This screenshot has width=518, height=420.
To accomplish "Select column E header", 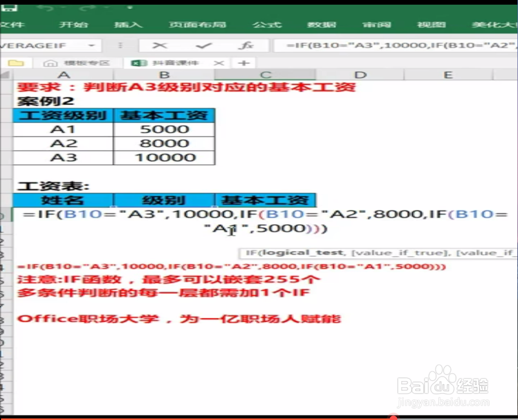I will click(448, 75).
